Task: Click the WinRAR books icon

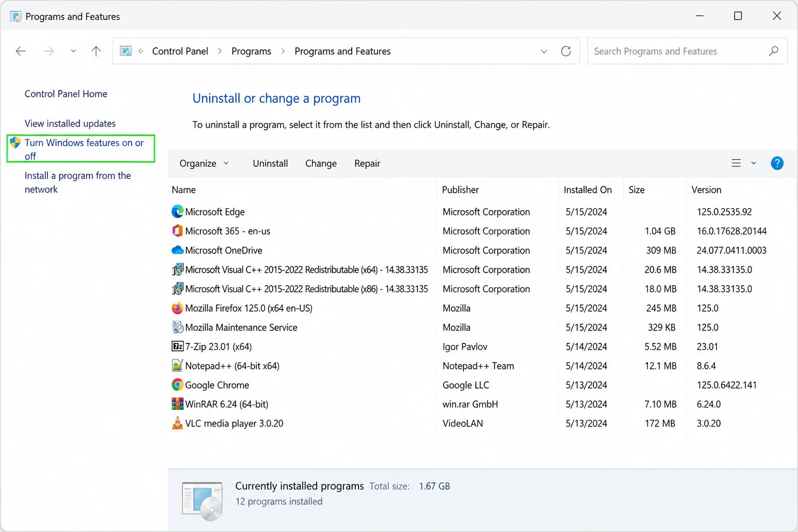Action: (x=178, y=404)
